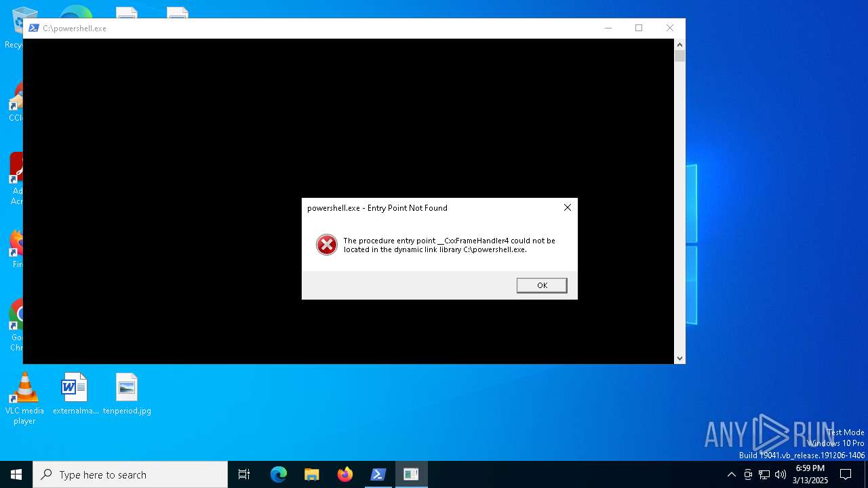Click the PowerShell icon in window title bar
Screen dimensions: 868x488
tap(33, 28)
